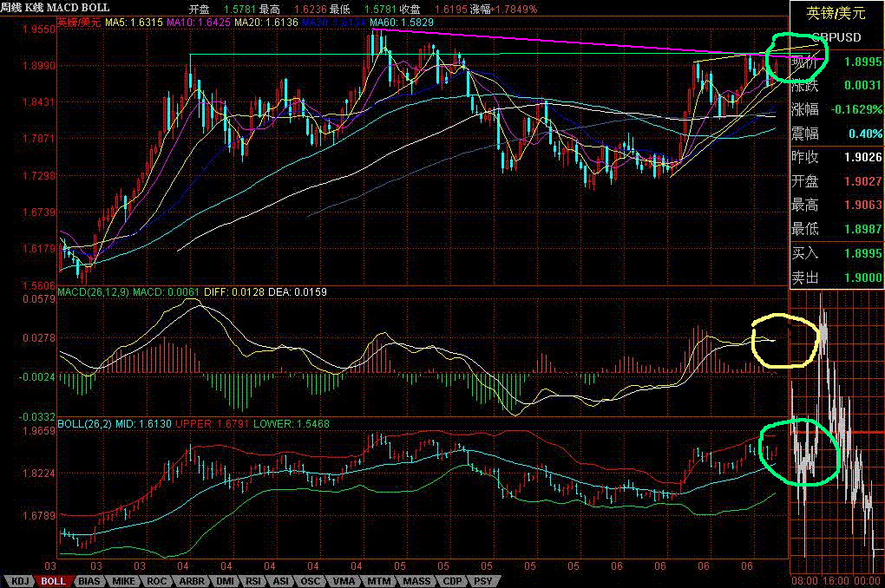Switch to the RSI indicator tab
885x588 pixels.
click(255, 580)
